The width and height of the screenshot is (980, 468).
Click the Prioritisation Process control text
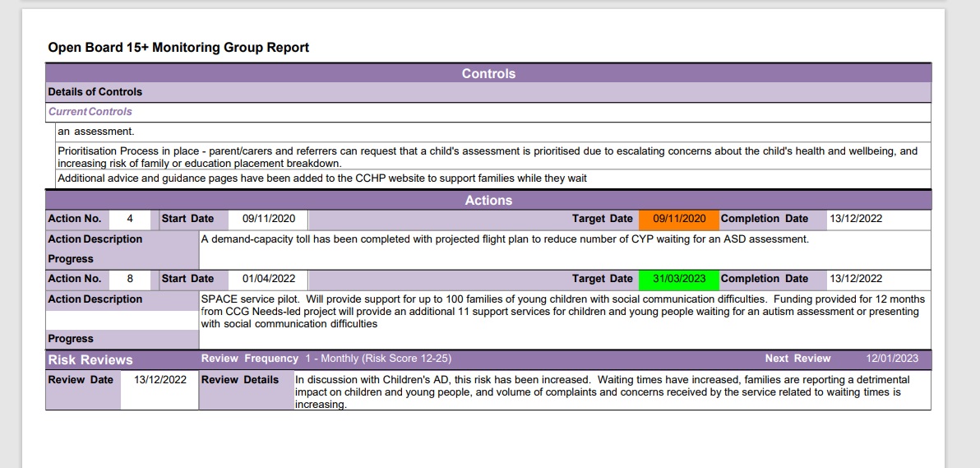(487, 157)
